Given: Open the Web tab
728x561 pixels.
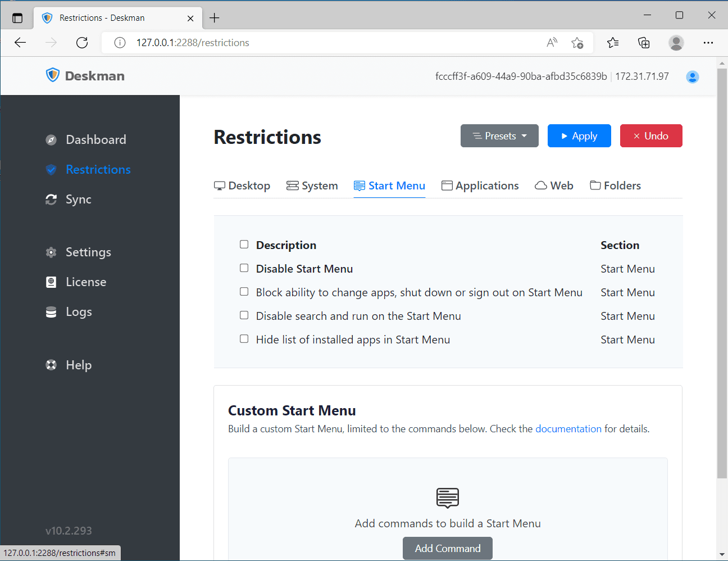Looking at the screenshot, I should (554, 186).
